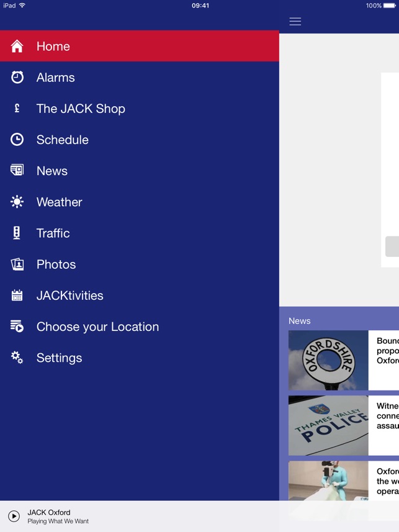Image resolution: width=399 pixels, height=532 pixels.
Task: Select the Settings menu label
Action: coord(59,358)
